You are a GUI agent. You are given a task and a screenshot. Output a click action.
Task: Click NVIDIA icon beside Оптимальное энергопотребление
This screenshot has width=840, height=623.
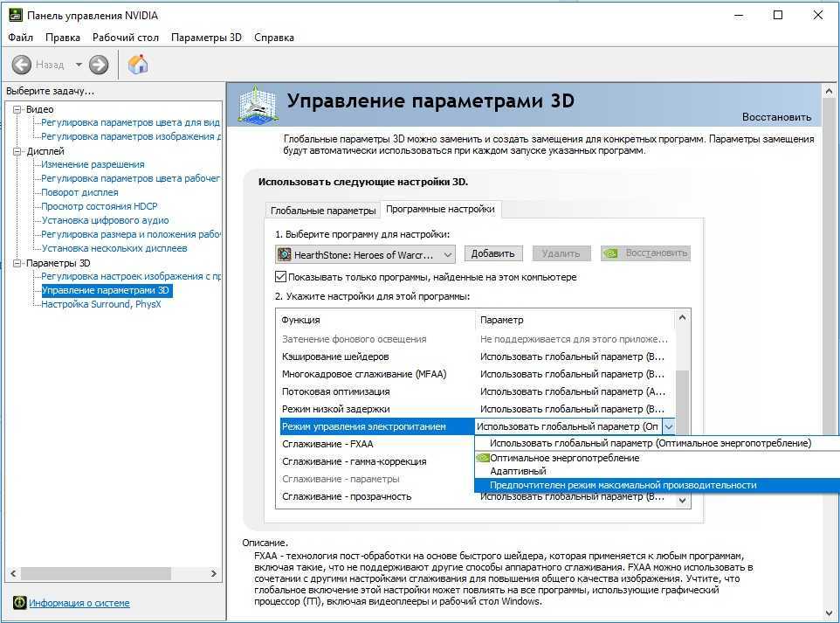(482, 458)
